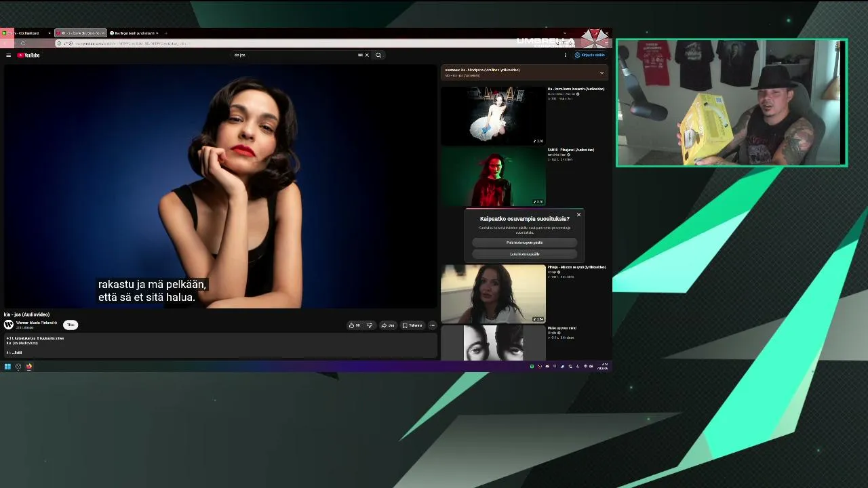Image resolution: width=868 pixels, height=488 pixels.
Task: Open YouTube settings three-dot menu
Action: click(x=565, y=55)
